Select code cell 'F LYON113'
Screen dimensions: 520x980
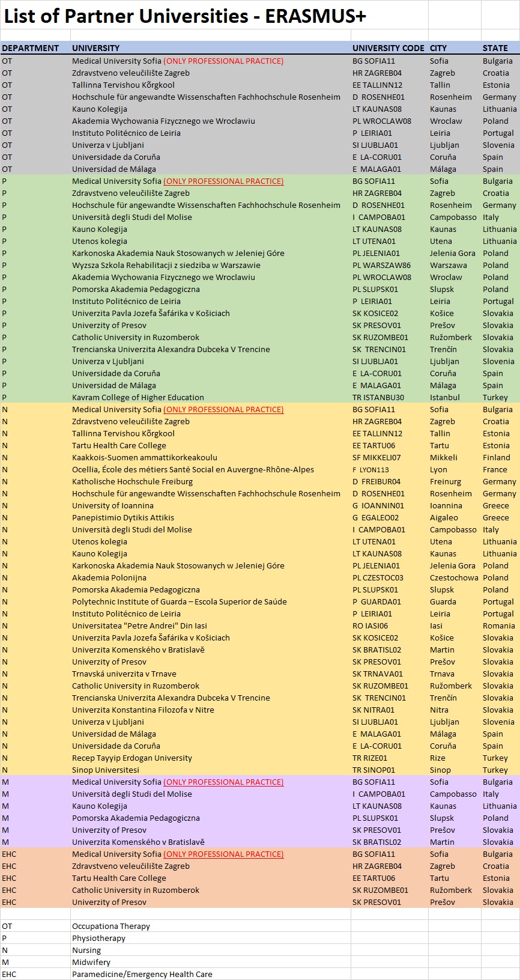click(370, 469)
